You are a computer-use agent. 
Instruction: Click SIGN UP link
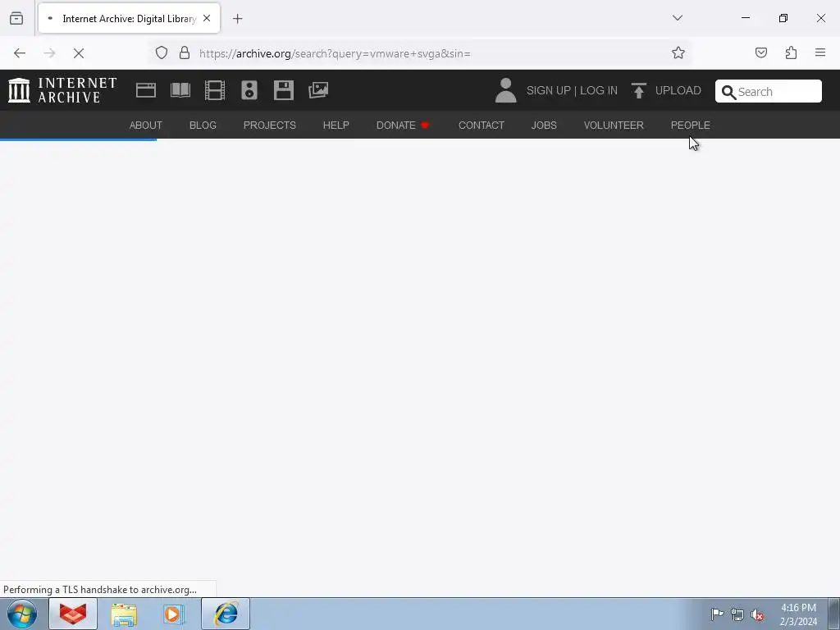coord(549,90)
